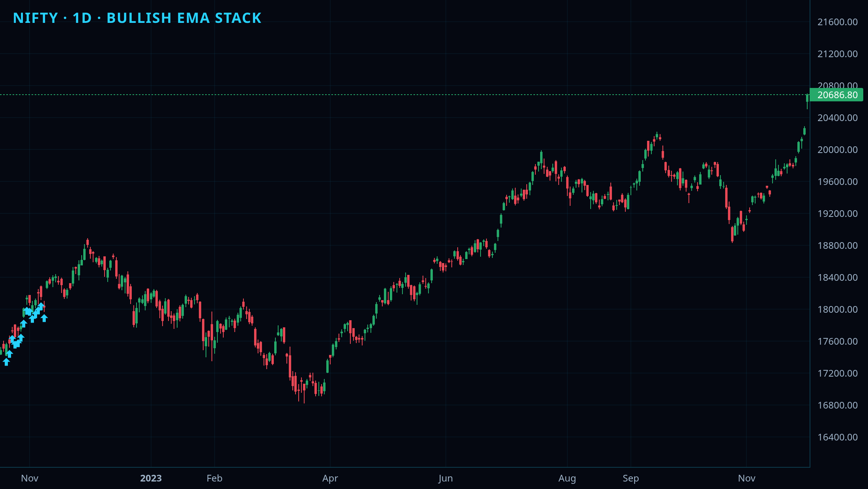
Task: Click the 16400.00 price axis label
Action: point(837,437)
